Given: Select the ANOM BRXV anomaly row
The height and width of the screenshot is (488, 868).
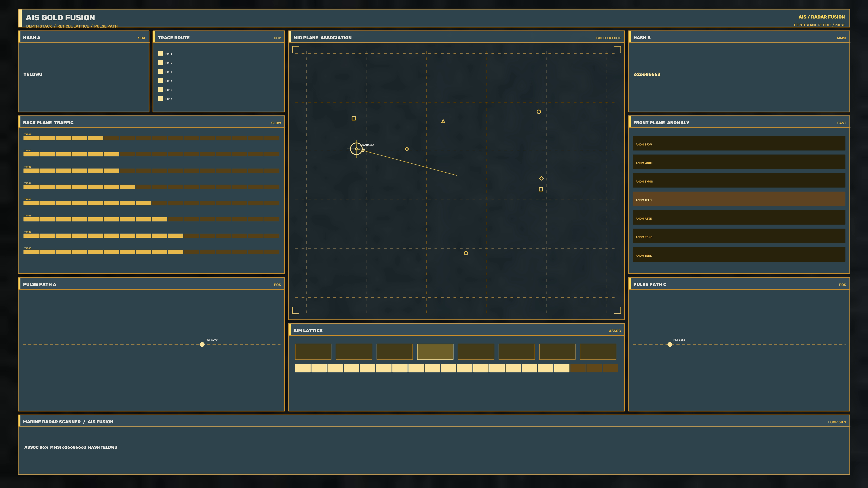Looking at the screenshot, I should point(739,143).
